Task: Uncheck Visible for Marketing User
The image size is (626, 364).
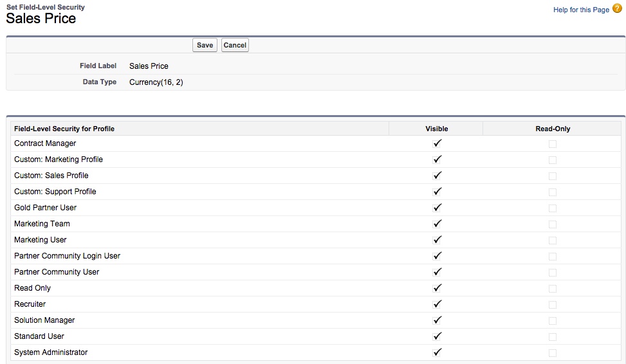Action: pyautogui.click(x=437, y=241)
